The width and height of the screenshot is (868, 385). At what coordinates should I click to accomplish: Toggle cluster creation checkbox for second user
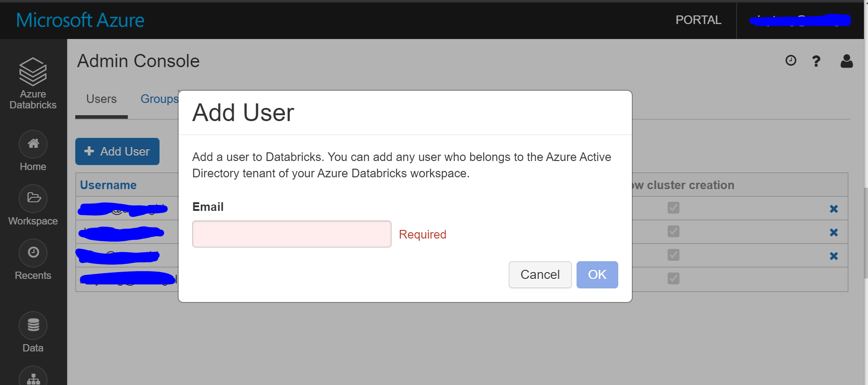coord(674,231)
